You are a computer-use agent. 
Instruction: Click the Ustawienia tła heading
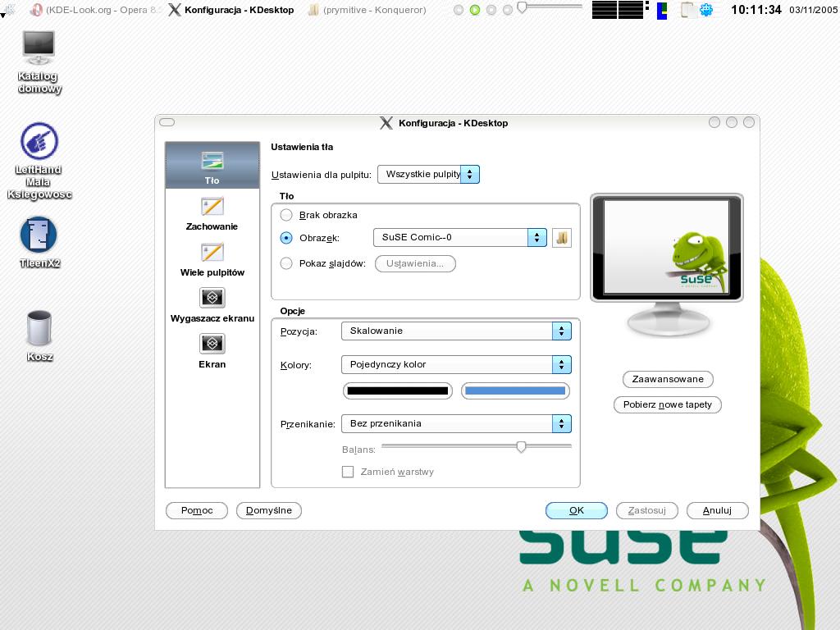[x=302, y=147]
